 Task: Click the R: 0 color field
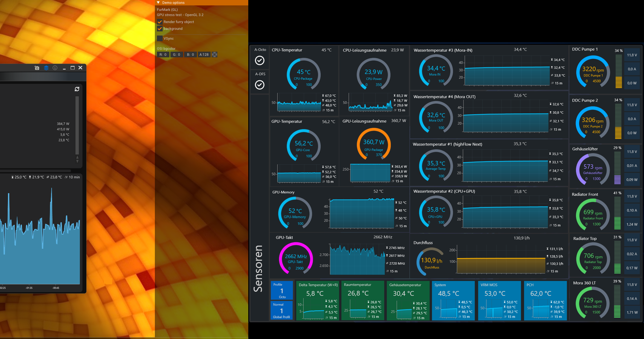tap(163, 55)
